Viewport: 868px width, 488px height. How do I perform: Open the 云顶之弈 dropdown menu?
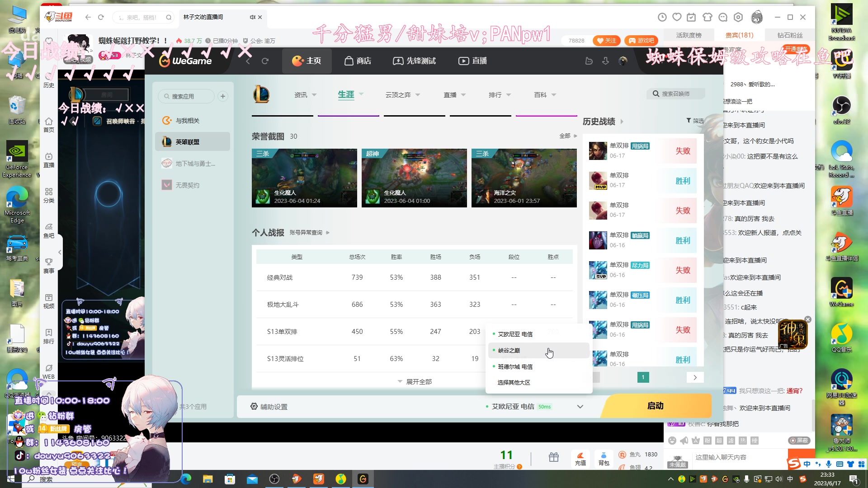[402, 95]
